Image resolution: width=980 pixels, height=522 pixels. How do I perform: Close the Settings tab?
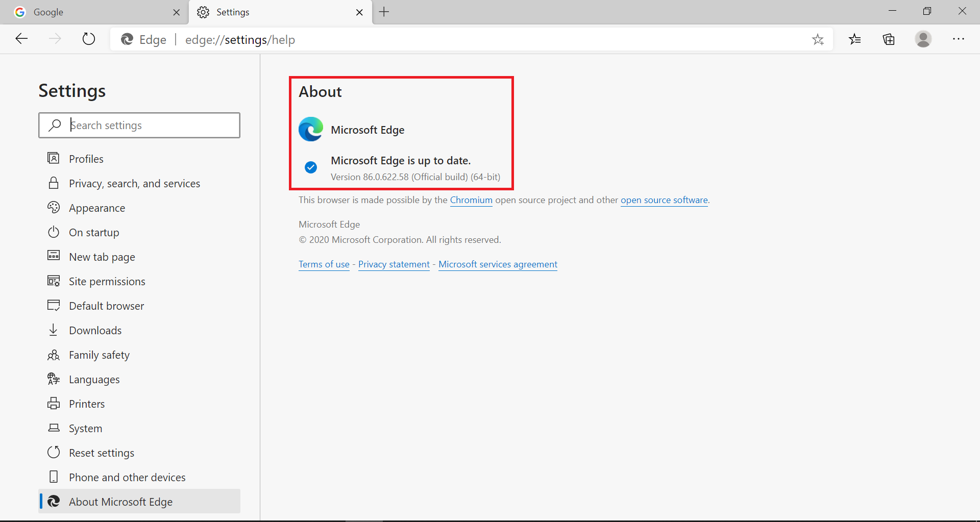(x=359, y=12)
